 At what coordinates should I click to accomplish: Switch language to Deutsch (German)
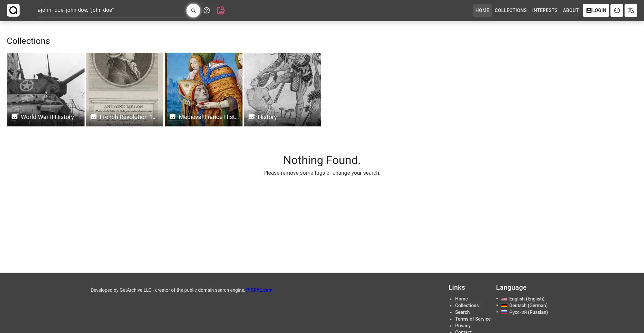(x=528, y=306)
